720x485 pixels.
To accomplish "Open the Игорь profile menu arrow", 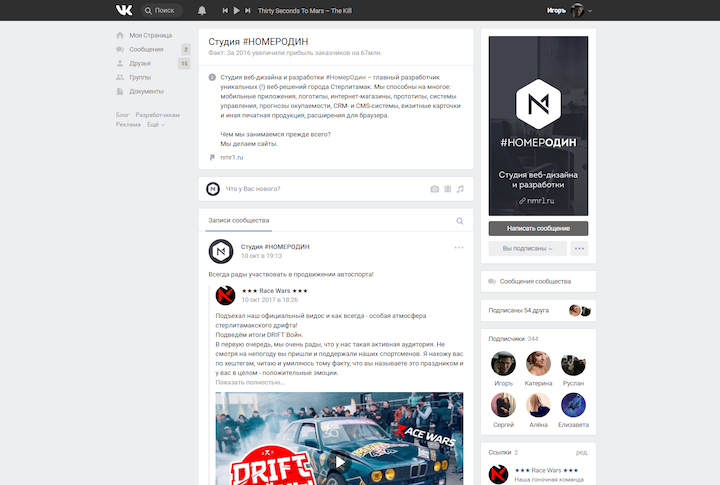I will tap(590, 11).
